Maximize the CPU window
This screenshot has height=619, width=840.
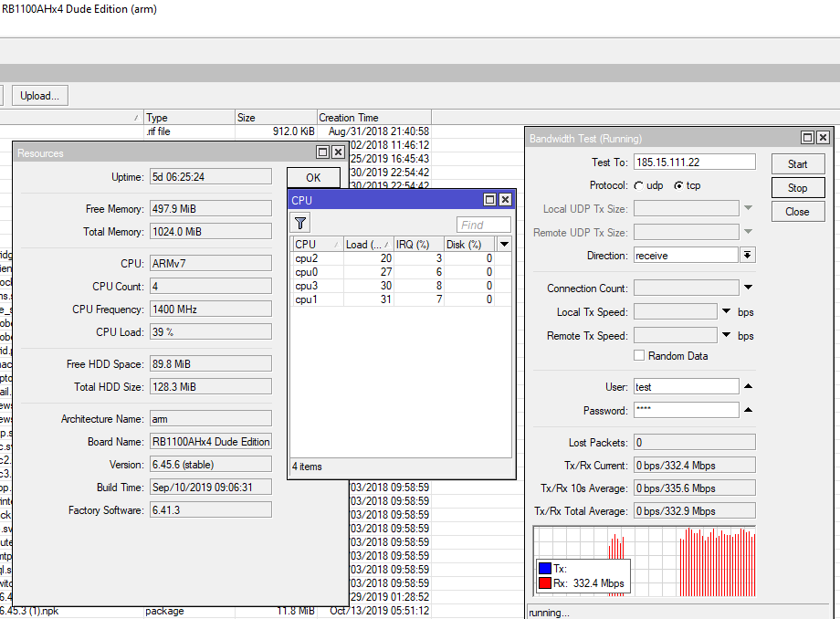click(x=489, y=200)
